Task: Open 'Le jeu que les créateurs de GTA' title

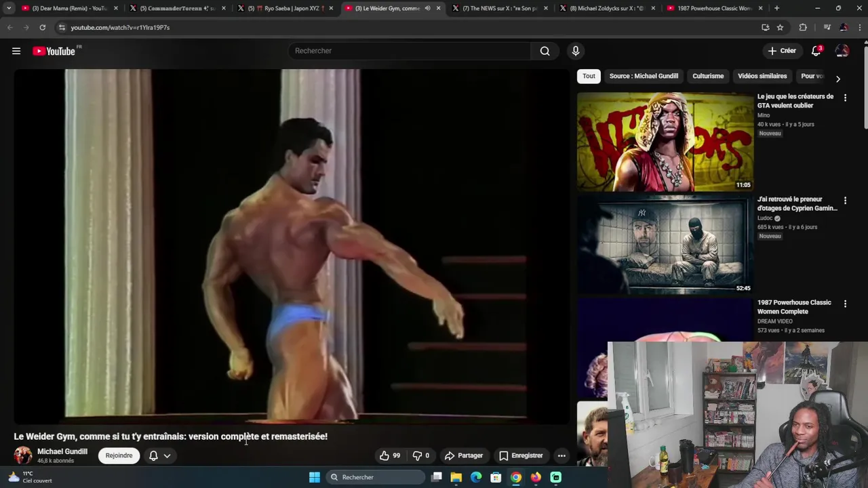Action: point(795,101)
